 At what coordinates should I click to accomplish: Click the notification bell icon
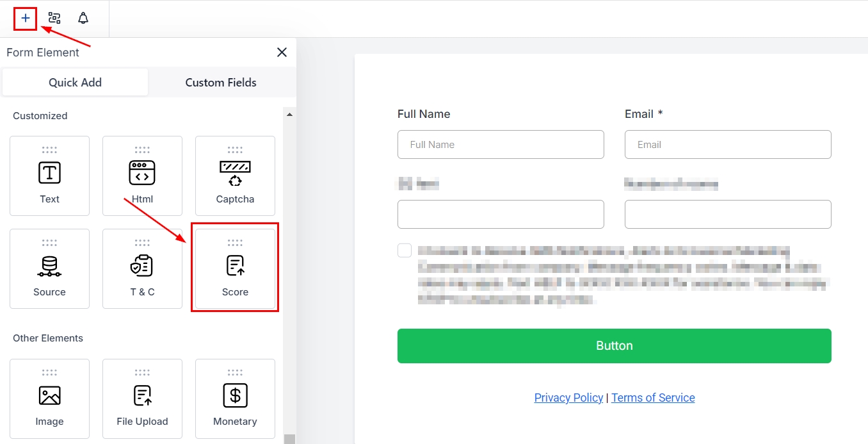pos(83,18)
